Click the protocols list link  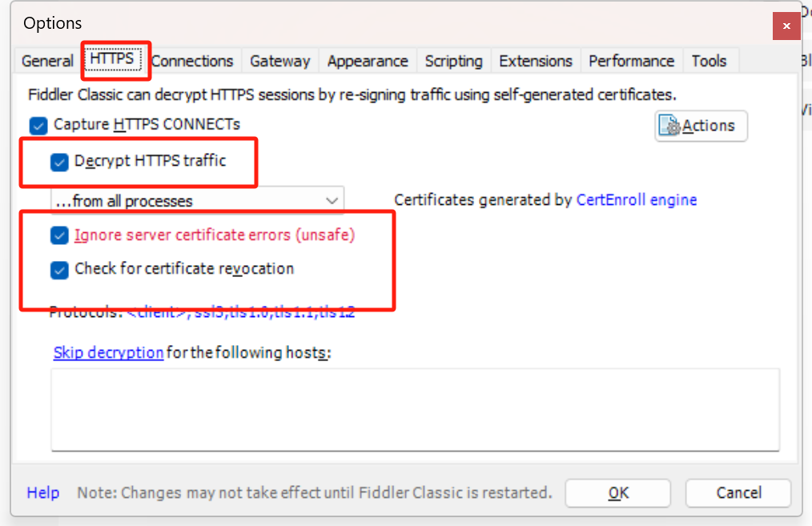click(x=241, y=312)
